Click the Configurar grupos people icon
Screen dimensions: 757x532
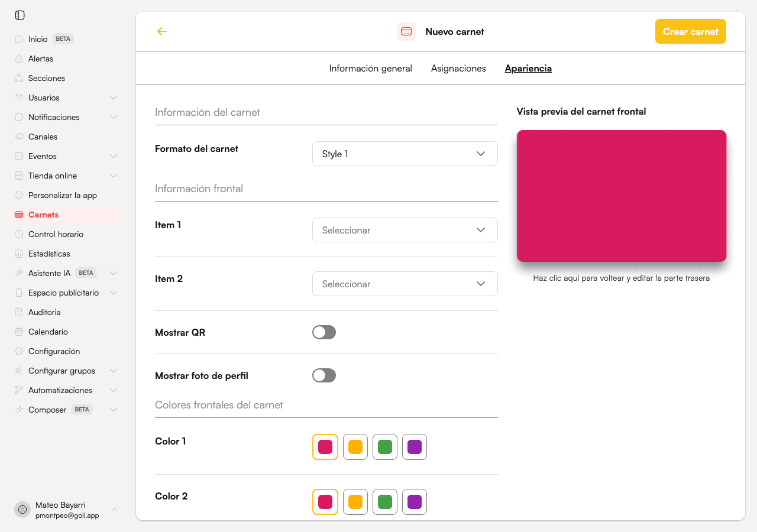[x=19, y=371]
